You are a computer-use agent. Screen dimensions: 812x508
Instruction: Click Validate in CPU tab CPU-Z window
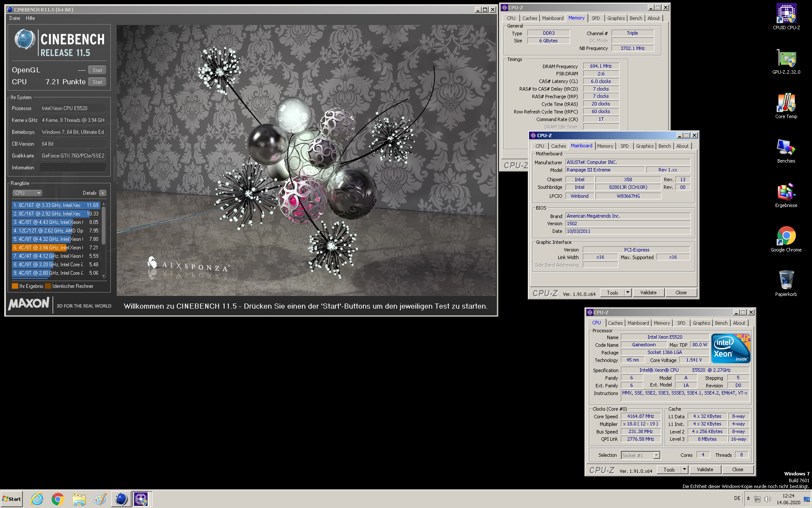pyautogui.click(x=705, y=469)
